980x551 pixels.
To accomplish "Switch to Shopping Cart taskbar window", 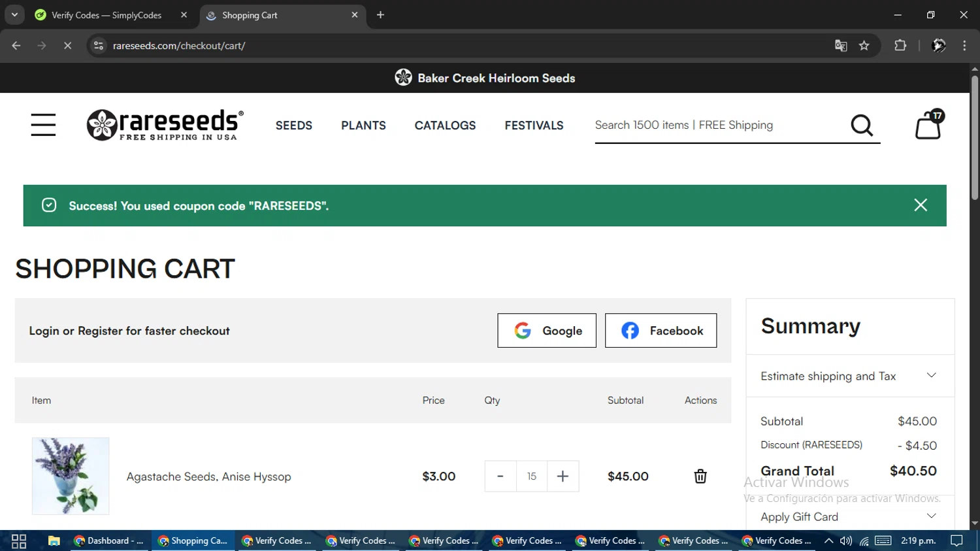I will 193,541.
